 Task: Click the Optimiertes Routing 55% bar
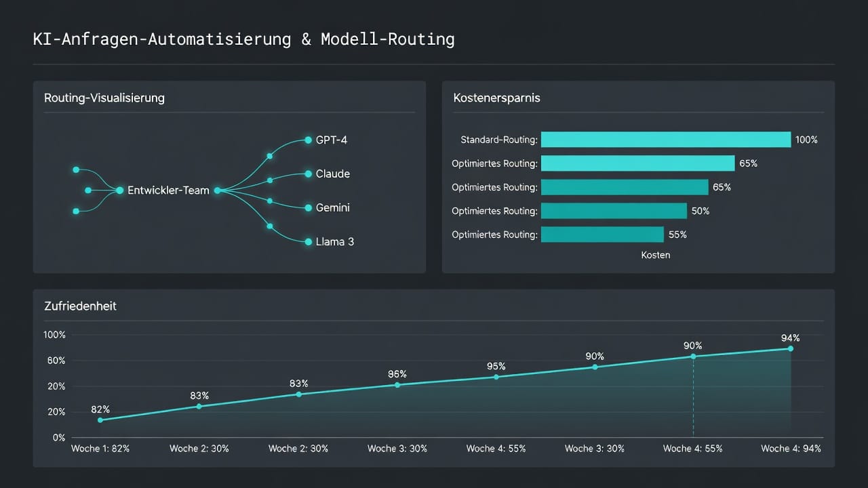602,235
